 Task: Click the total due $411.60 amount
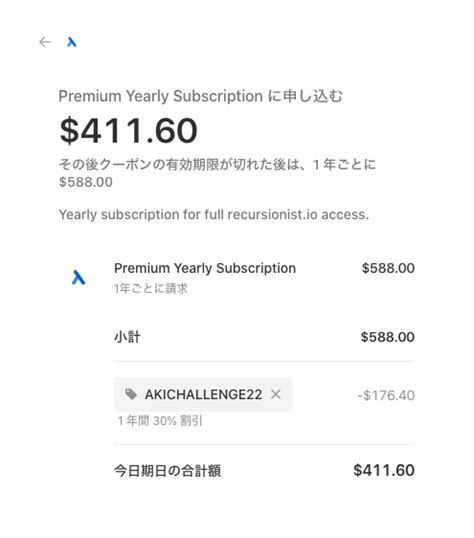(384, 470)
